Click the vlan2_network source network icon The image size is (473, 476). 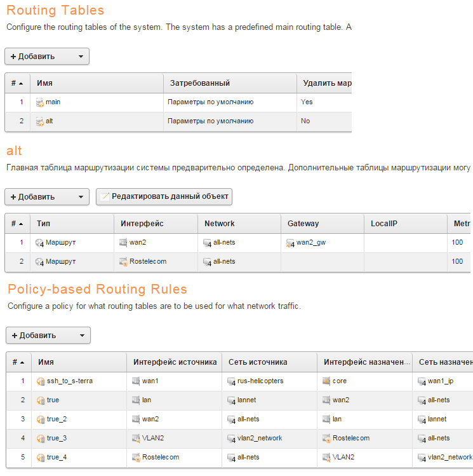coord(232,439)
